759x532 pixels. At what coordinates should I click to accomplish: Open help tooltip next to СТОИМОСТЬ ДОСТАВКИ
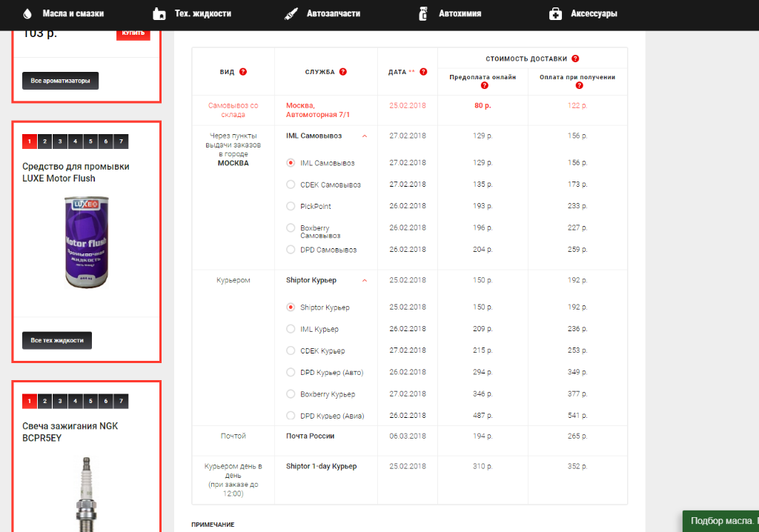(x=575, y=59)
